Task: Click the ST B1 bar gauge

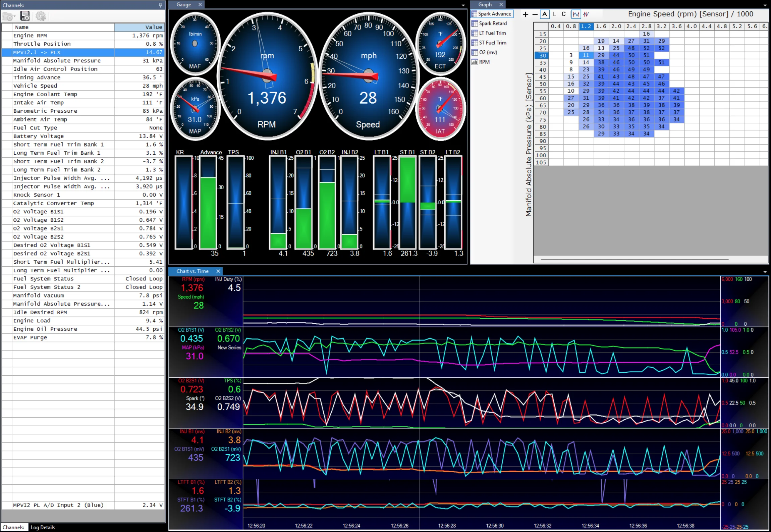Action: [x=408, y=203]
